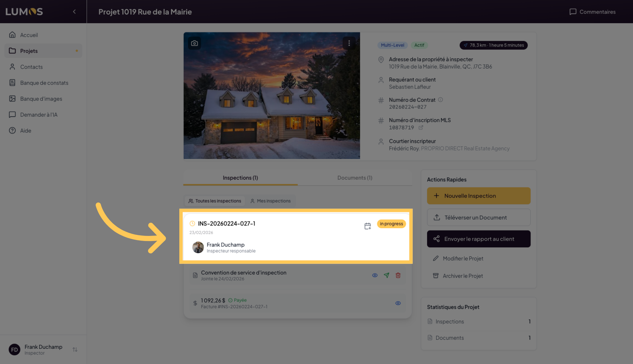Collapse the left sidebar with the chevron
Screen dimensions: 633x364
tap(74, 11)
